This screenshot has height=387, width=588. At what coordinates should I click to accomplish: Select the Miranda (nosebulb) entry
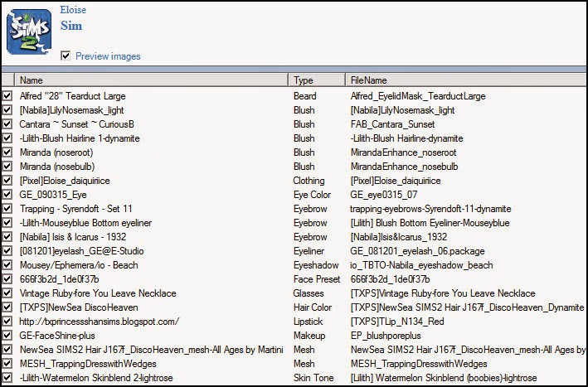(57, 167)
